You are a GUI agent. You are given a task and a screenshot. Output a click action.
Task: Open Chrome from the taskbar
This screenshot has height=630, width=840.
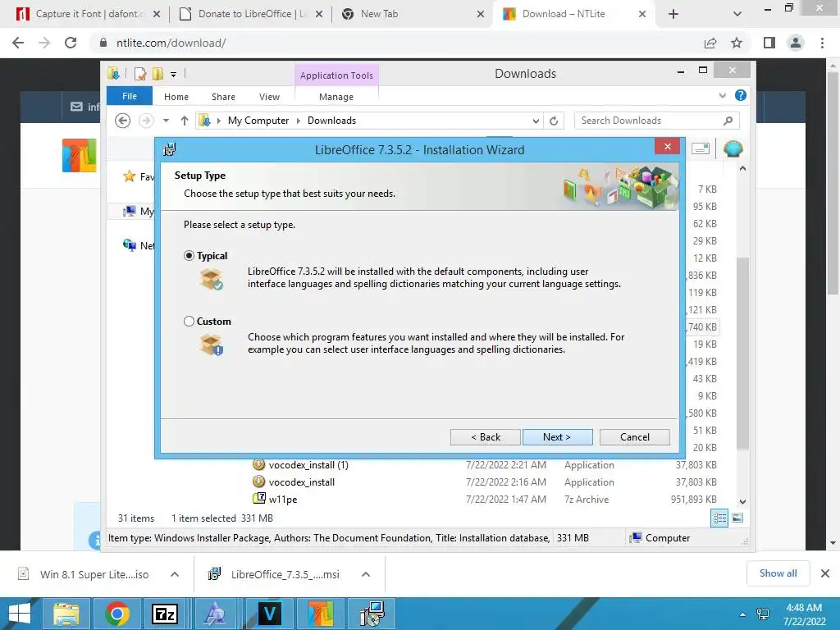[x=116, y=614]
